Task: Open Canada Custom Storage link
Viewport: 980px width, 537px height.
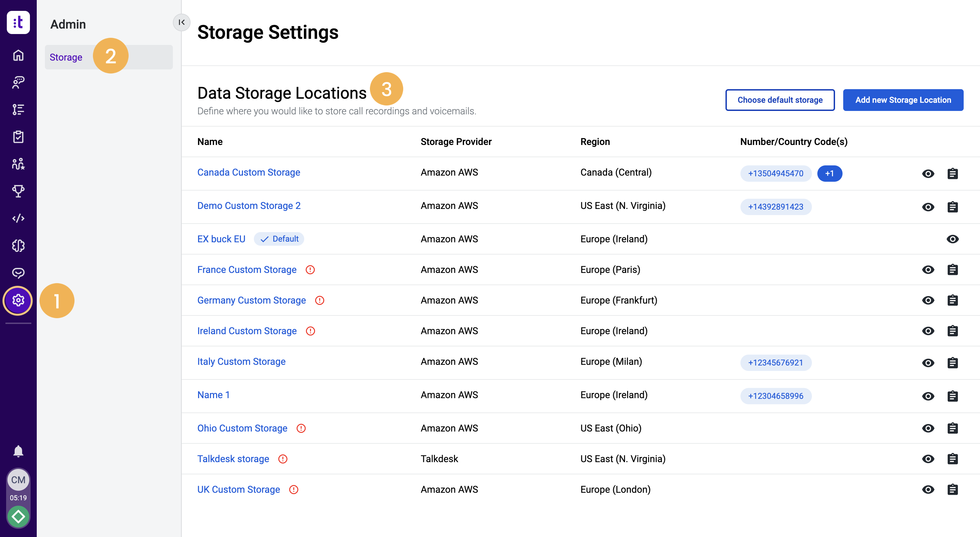Action: [249, 173]
